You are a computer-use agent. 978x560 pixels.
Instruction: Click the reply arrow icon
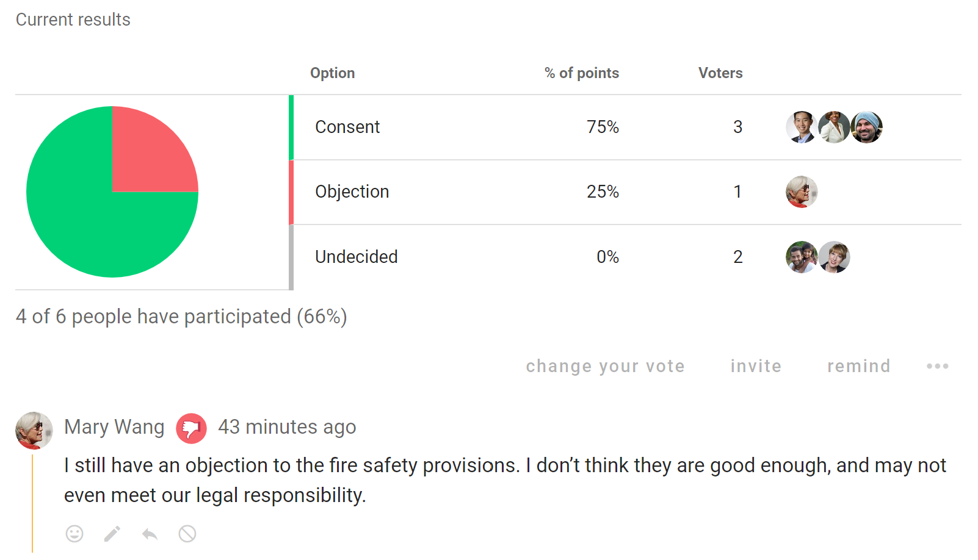[150, 534]
